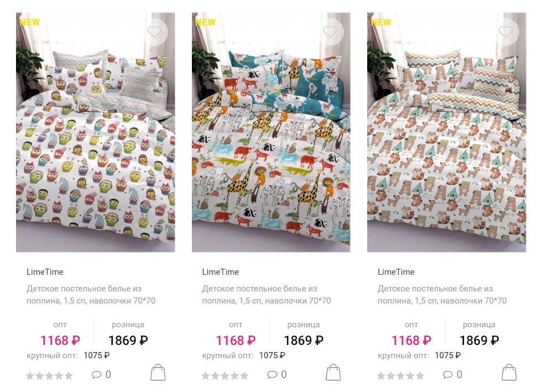Open the owl bedding product description link

coord(91,295)
